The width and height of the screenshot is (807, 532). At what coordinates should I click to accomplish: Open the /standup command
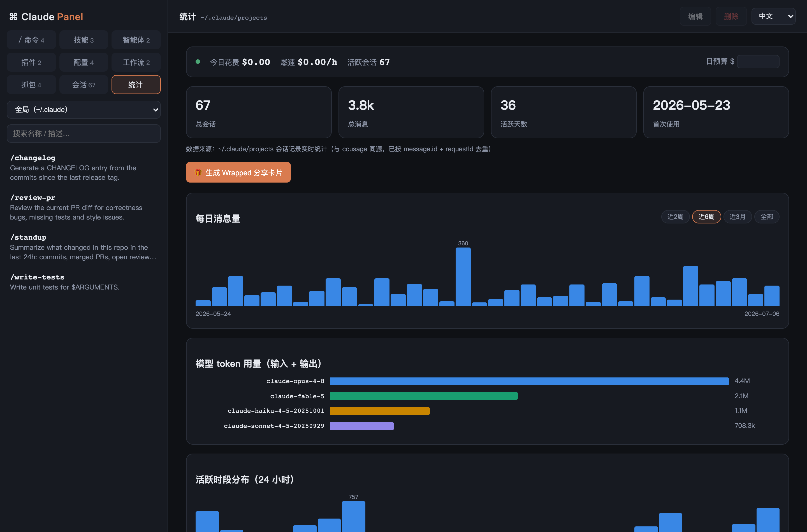click(x=84, y=247)
